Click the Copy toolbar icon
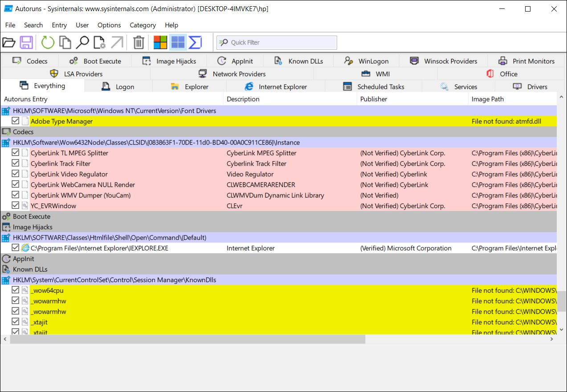Viewport: 567px width, 392px height. (65, 43)
